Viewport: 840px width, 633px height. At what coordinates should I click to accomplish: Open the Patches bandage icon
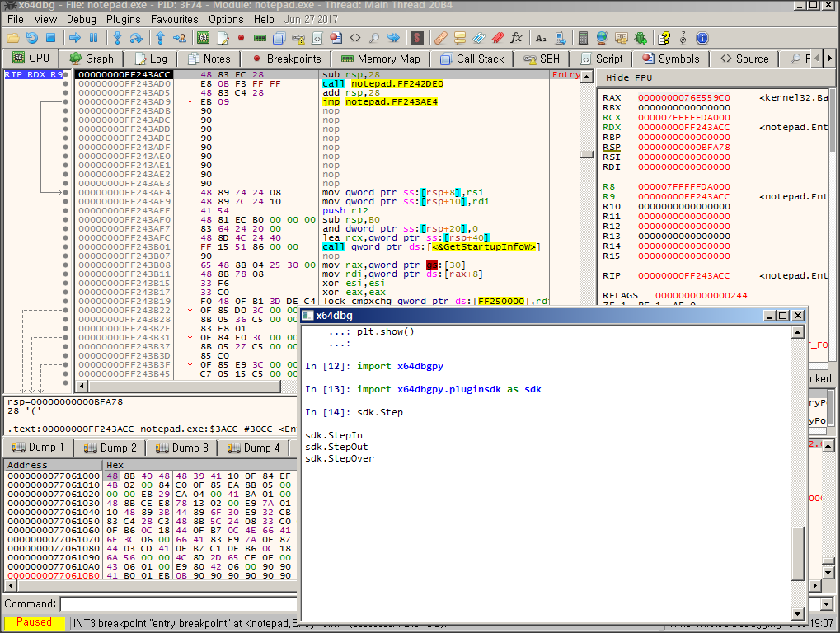441,38
